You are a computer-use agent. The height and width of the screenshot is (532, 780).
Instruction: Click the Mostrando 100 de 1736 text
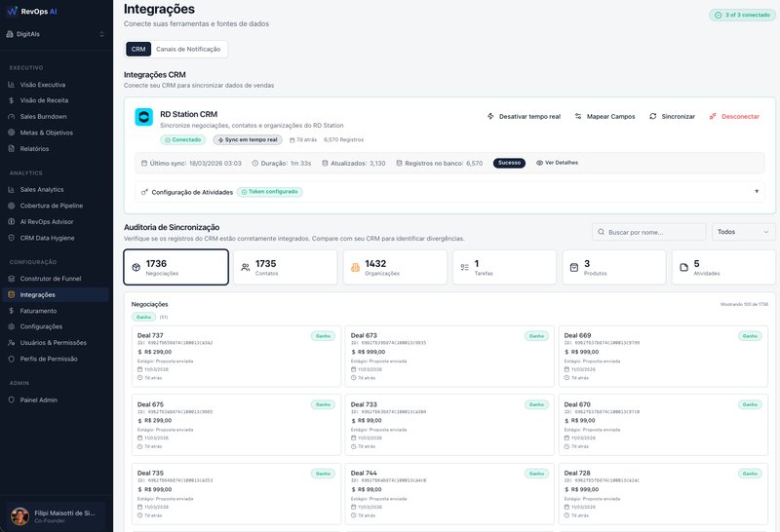click(744, 304)
